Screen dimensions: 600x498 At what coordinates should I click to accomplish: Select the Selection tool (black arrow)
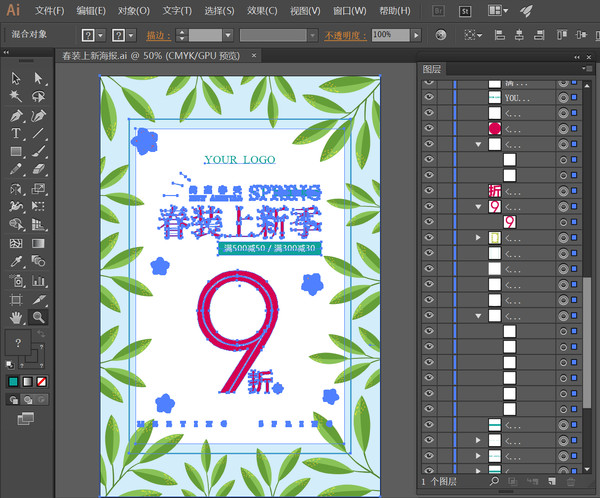16,78
